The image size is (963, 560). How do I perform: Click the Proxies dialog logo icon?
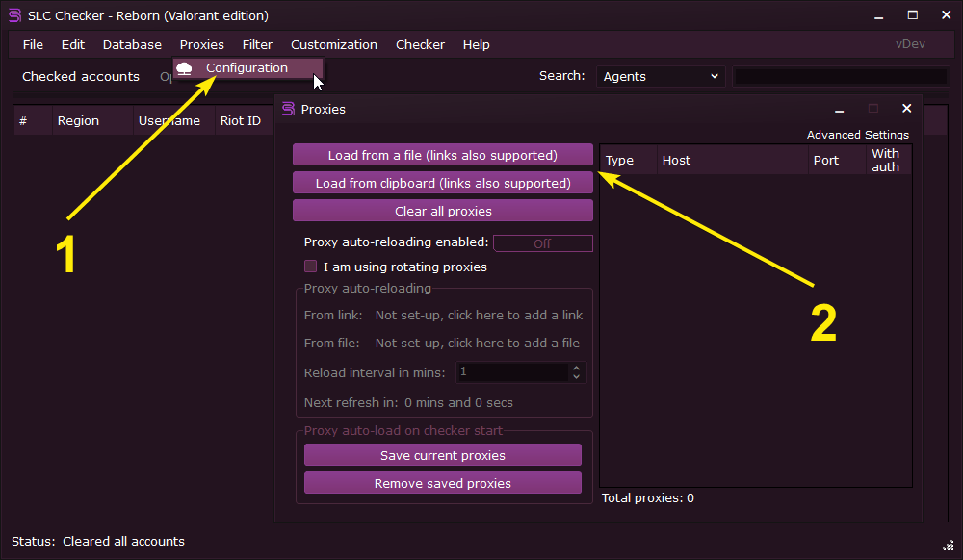pos(288,109)
